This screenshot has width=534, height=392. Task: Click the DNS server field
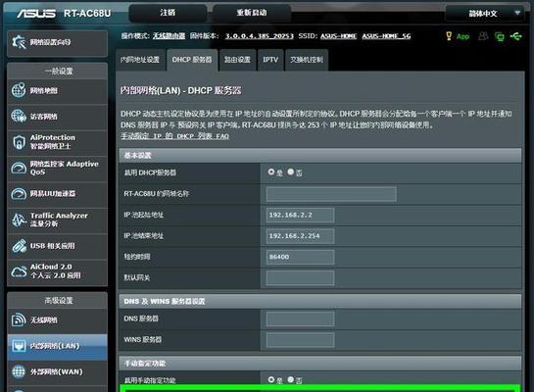click(300, 319)
